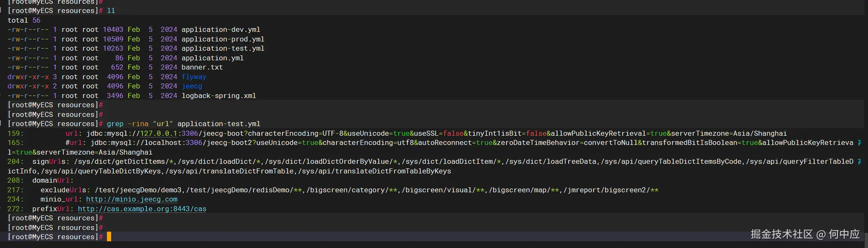
Task: Click line number 272:
Action: click(x=16, y=209)
